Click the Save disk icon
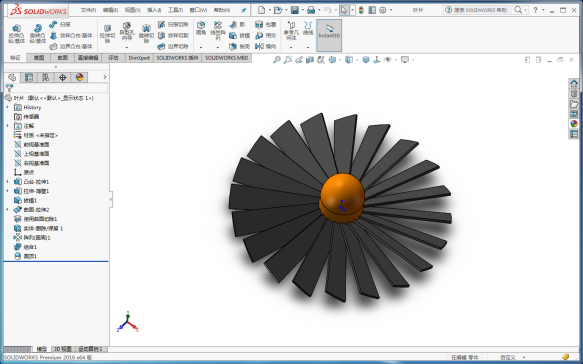583x364 pixels. 294,10
